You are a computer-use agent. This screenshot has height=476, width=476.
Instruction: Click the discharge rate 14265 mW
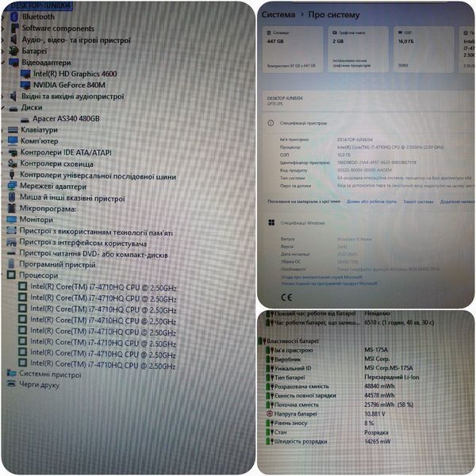tap(378, 441)
